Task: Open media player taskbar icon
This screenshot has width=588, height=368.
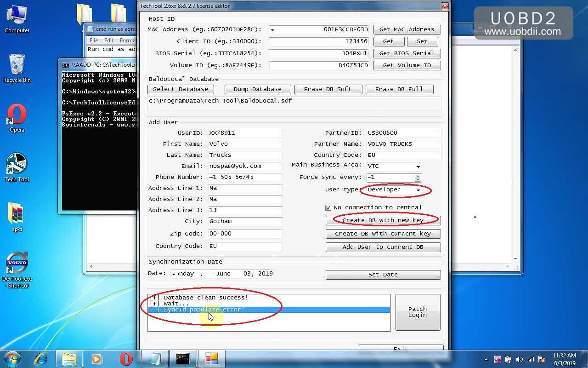Action: (96, 358)
